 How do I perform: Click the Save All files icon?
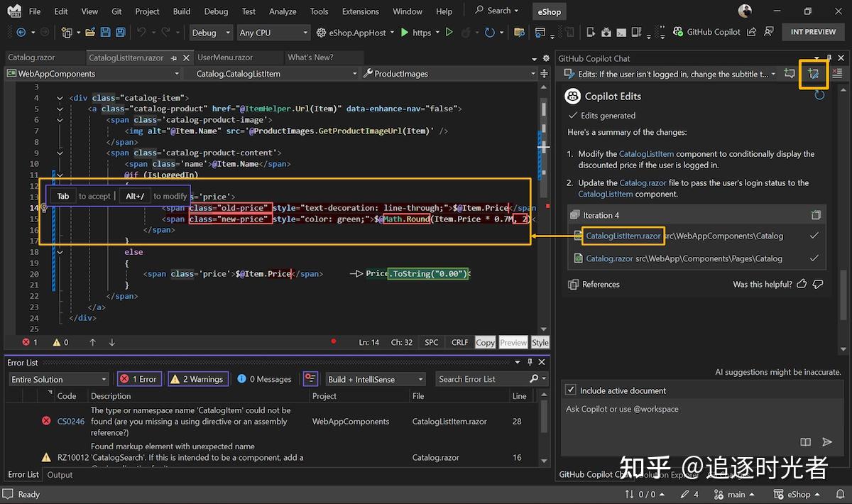pyautogui.click(x=119, y=31)
